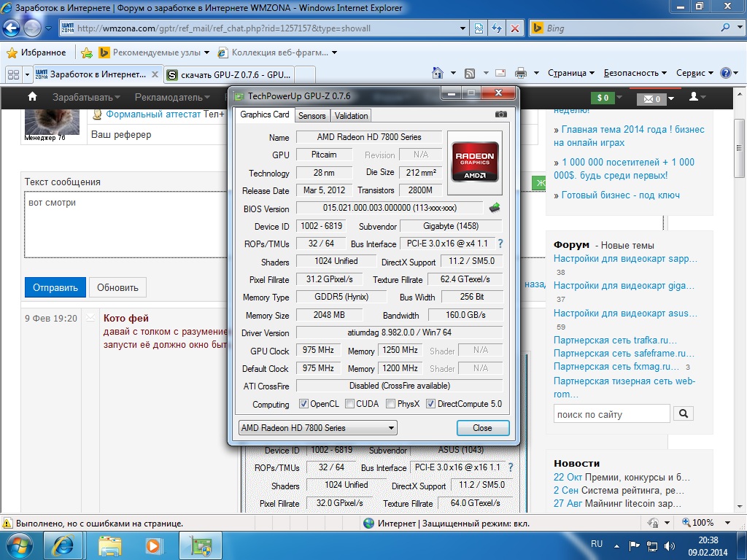This screenshot has height=560, width=747.
Task: Click the Bing search input box
Action: point(630,28)
